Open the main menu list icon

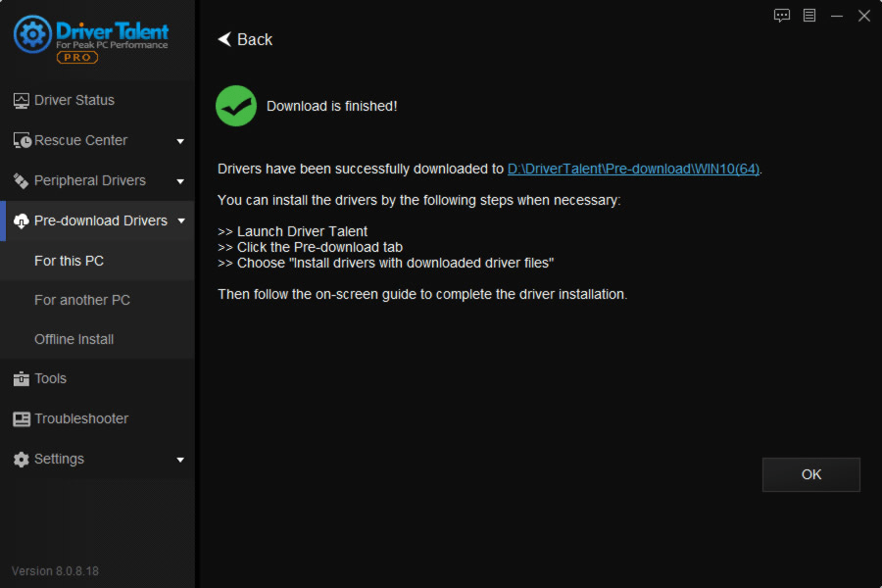(809, 16)
